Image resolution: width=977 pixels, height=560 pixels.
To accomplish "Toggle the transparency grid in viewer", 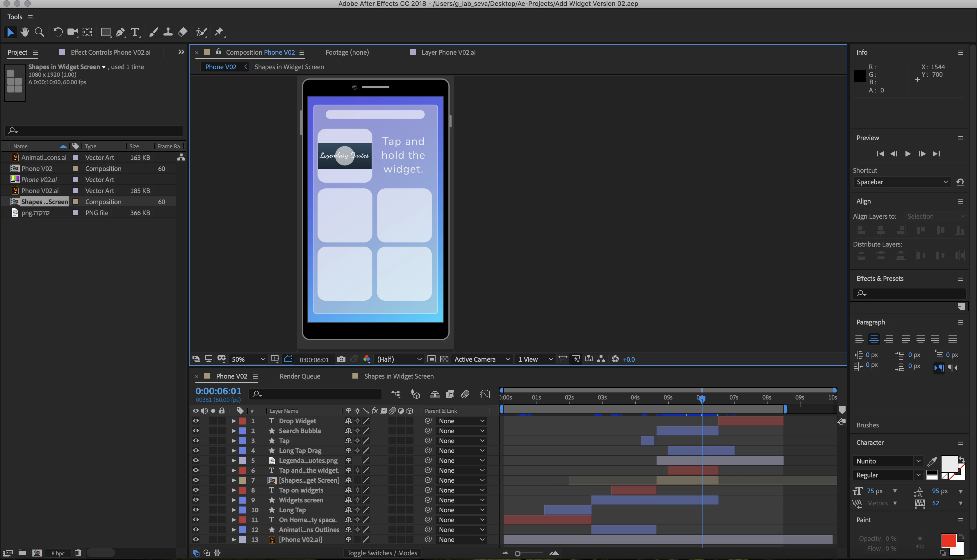I will point(444,359).
